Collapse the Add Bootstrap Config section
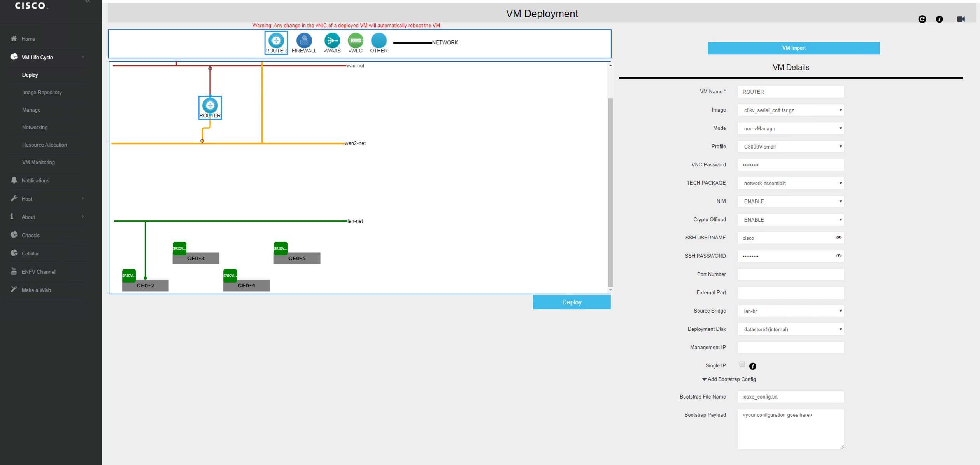Screen dimensions: 980x465 (729, 379)
